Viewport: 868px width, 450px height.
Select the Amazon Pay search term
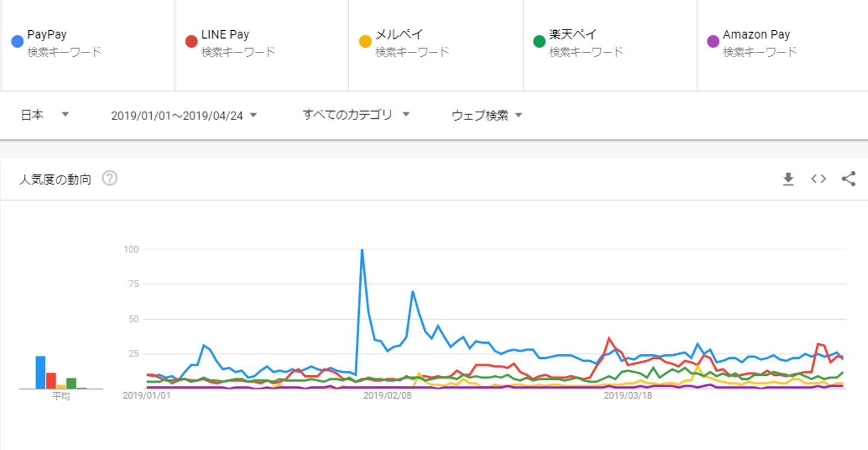[756, 35]
